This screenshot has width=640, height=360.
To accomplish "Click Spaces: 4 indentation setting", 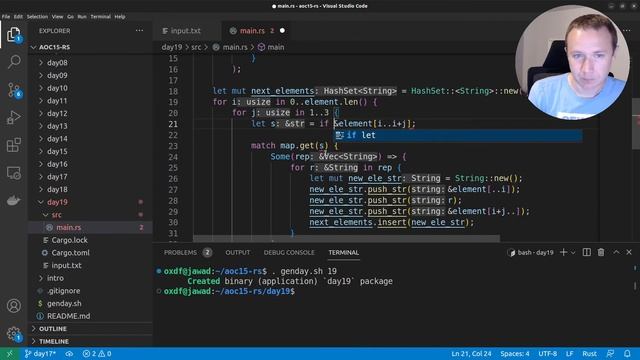I will tap(515, 353).
